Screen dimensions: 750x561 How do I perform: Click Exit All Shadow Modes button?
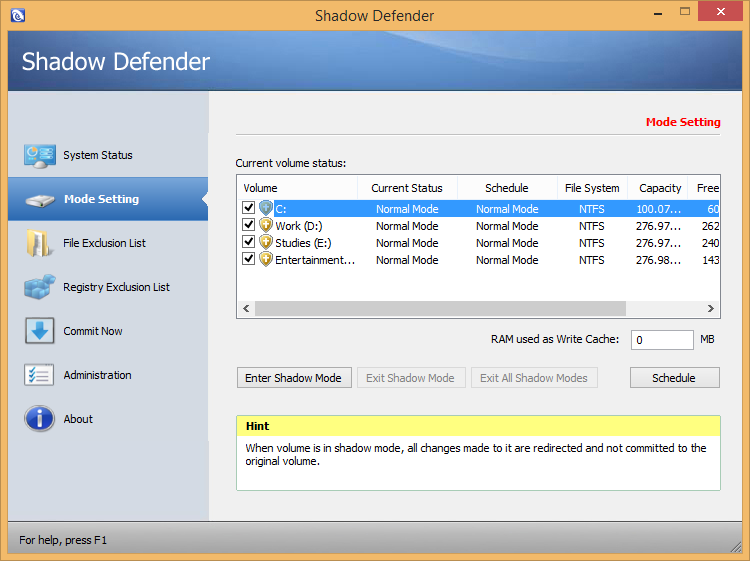(534, 378)
